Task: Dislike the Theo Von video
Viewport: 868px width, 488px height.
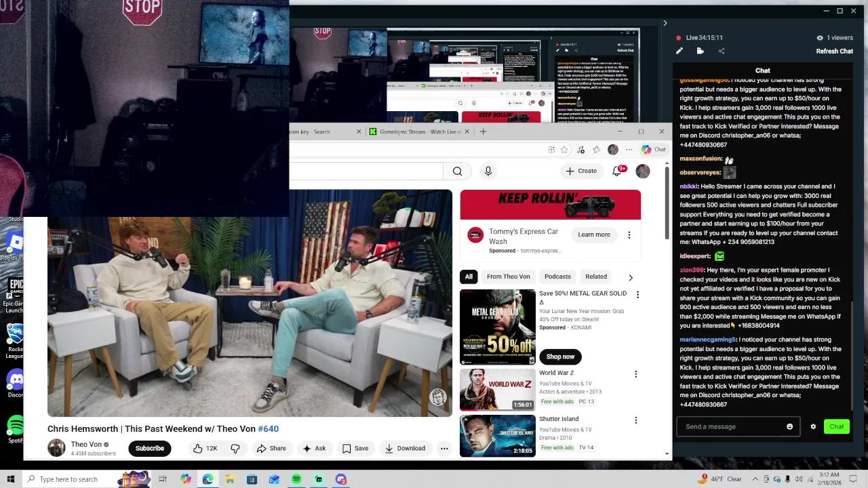Action: 235,448
